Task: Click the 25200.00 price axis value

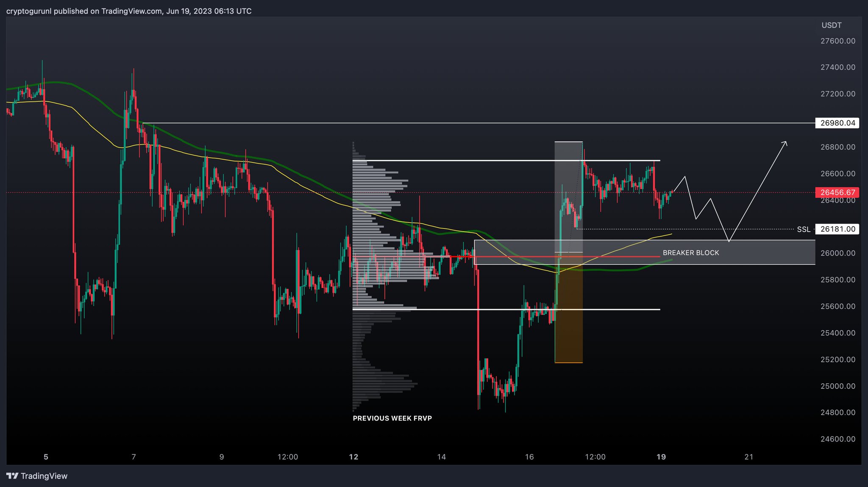Action: [838, 360]
